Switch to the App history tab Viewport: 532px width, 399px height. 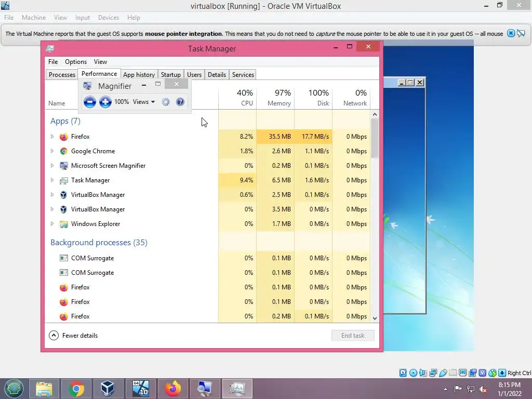[139, 75]
